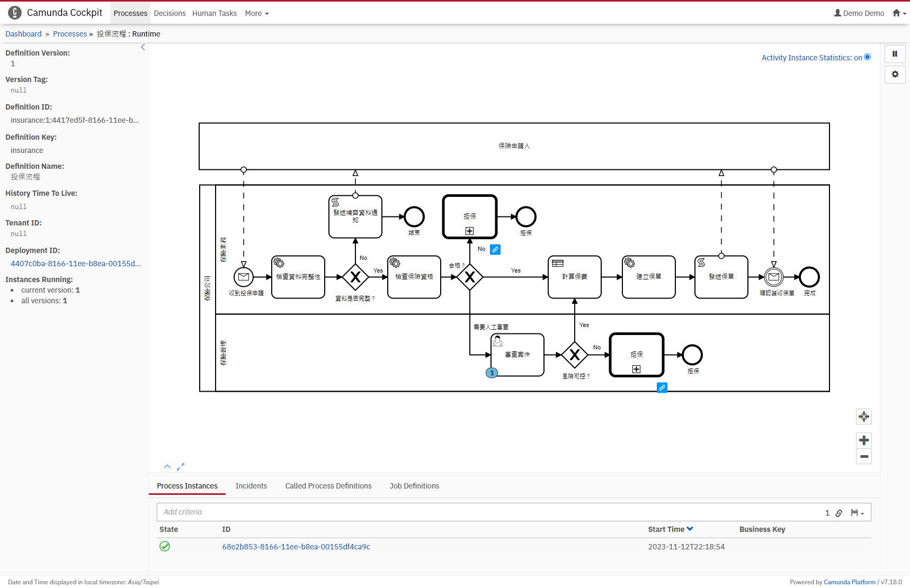Select the 計算保費 business rule task
Screen dimensions: 910x588
575,277
